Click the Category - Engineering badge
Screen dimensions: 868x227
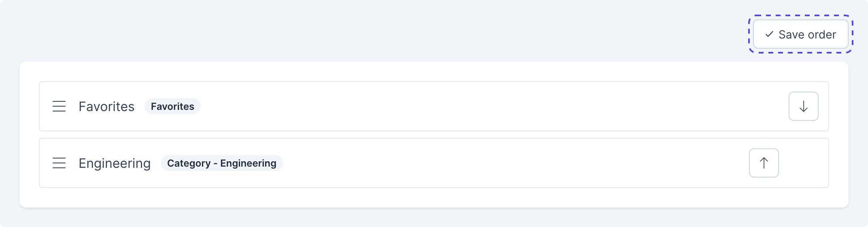(221, 163)
